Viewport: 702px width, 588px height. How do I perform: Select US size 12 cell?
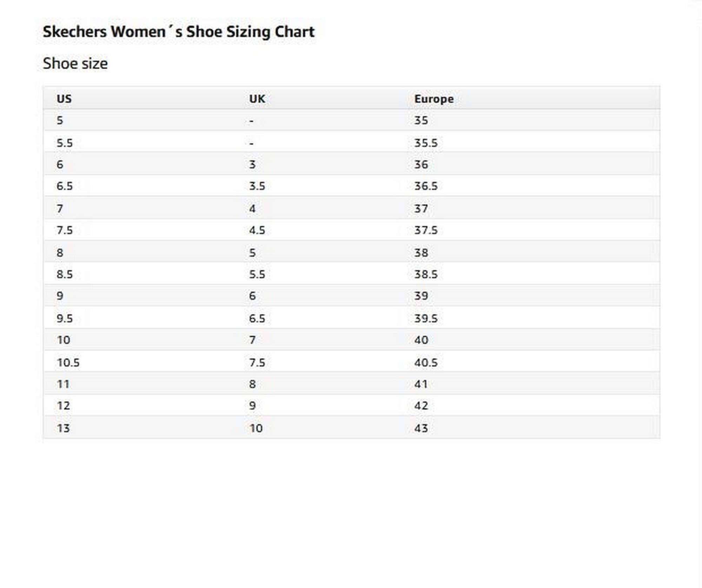pos(63,406)
